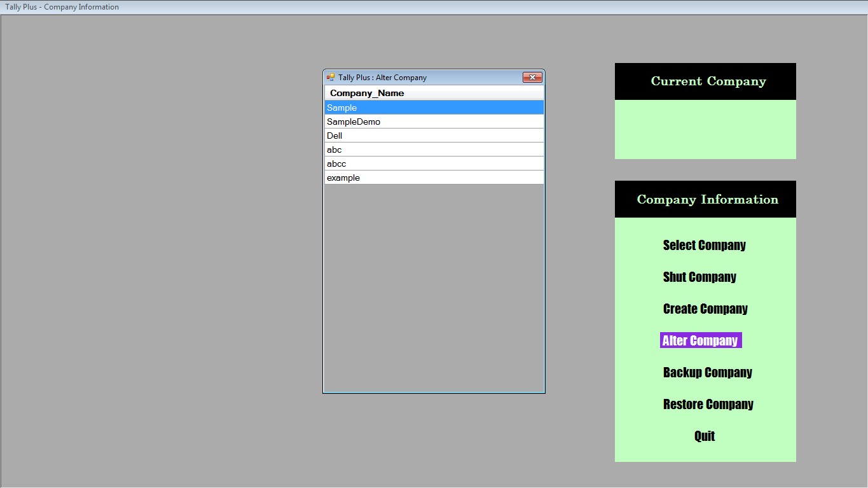Viewport: 868px width, 488px height.
Task: Open the Create Company menu option
Action: click(x=705, y=309)
